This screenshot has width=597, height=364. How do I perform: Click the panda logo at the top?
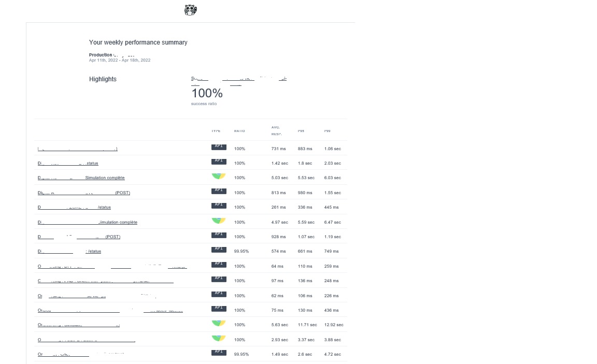pyautogui.click(x=191, y=10)
